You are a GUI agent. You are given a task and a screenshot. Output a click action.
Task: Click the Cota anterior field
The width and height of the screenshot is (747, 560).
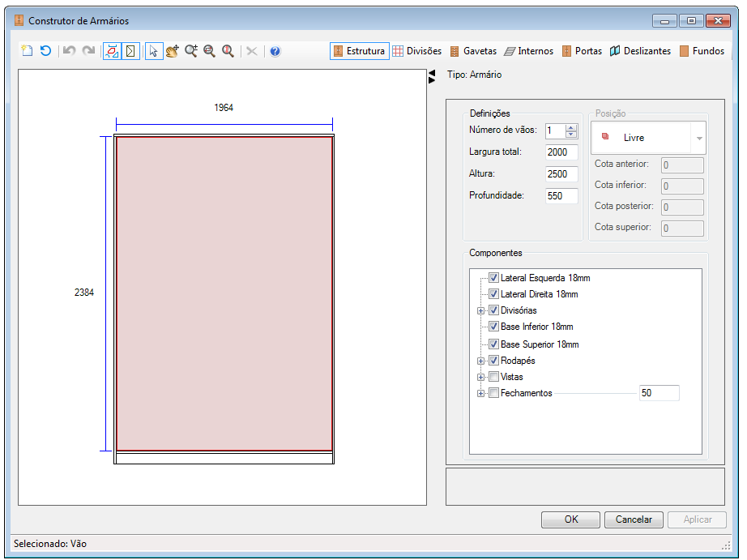(682, 165)
